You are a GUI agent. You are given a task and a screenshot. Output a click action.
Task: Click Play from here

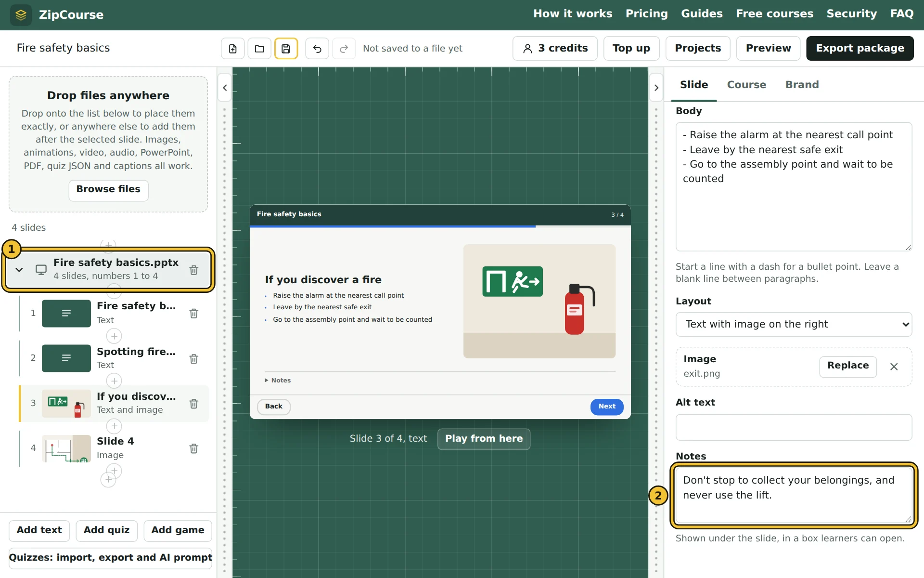coord(484,439)
